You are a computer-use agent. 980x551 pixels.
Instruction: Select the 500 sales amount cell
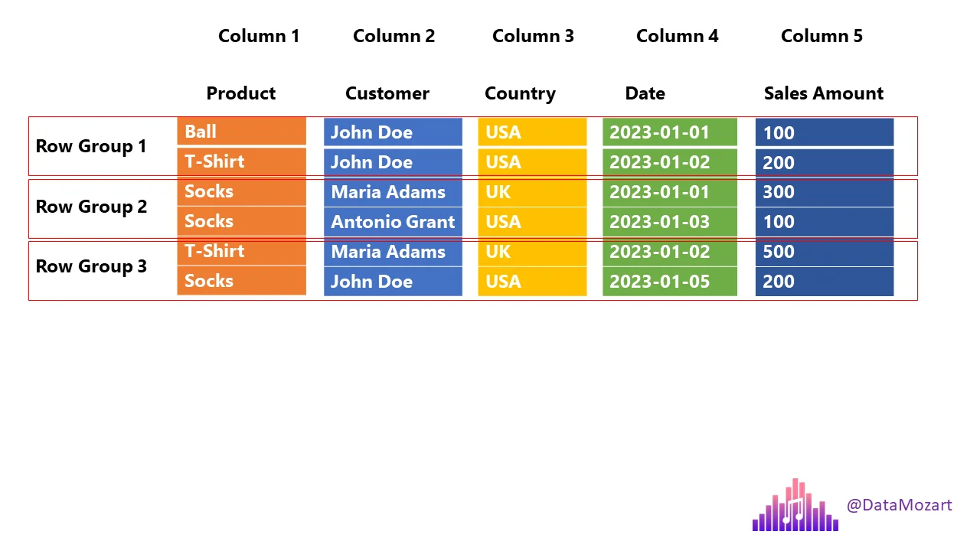pyautogui.click(x=824, y=252)
